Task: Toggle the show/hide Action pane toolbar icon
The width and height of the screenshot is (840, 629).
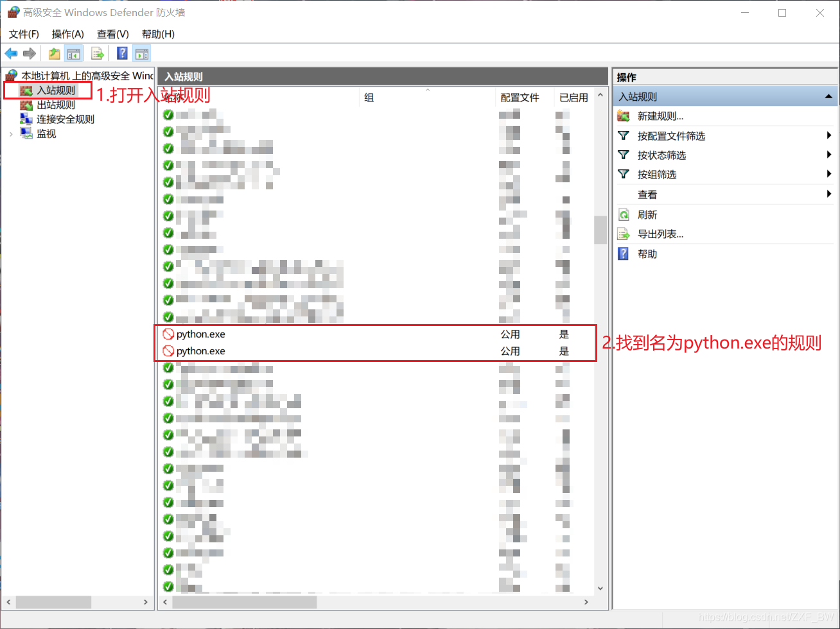Action: (142, 53)
